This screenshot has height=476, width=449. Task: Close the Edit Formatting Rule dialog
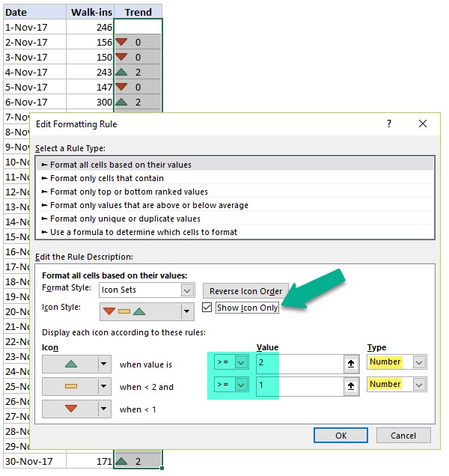(x=423, y=123)
